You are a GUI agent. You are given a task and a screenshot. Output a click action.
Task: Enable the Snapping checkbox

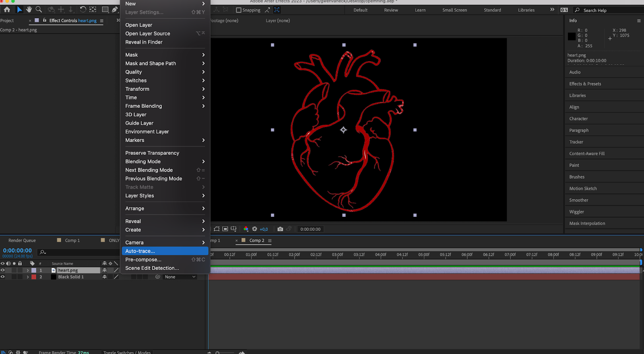[x=239, y=10]
